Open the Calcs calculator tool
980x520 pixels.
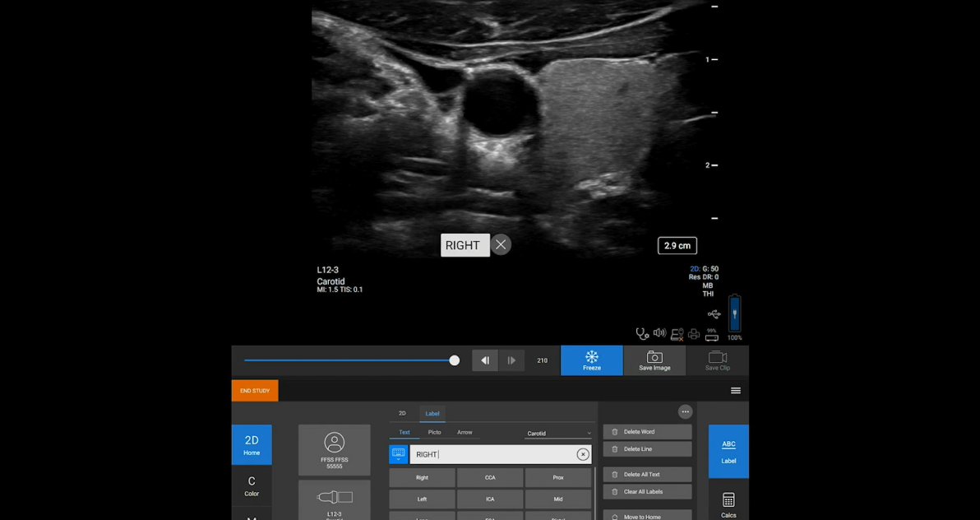[728, 504]
